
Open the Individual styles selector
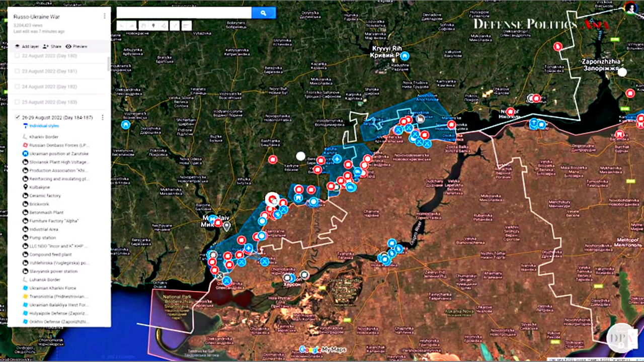pyautogui.click(x=43, y=126)
